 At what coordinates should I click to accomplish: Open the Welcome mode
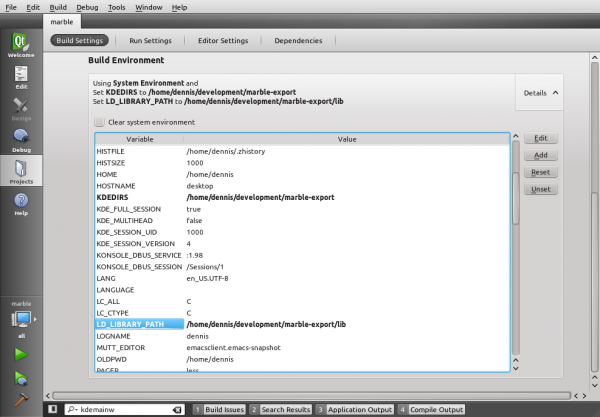point(20,45)
